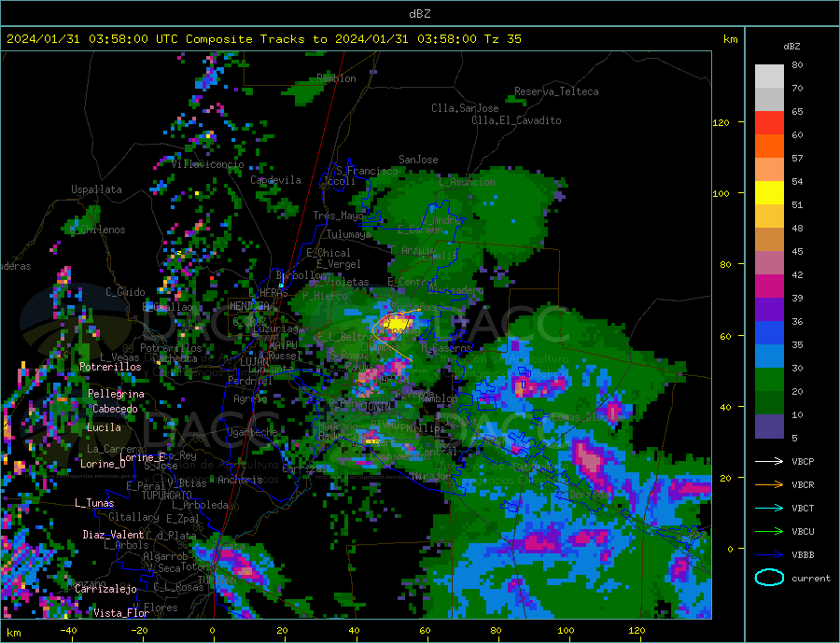
Task: Click the 'current' legend label
Action: (x=811, y=579)
